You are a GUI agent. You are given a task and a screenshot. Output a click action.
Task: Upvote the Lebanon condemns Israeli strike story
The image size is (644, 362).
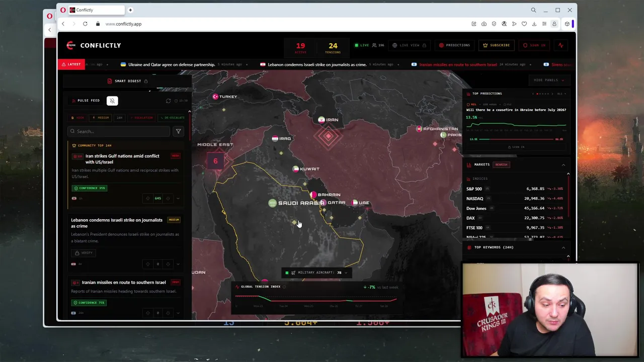(x=148, y=264)
